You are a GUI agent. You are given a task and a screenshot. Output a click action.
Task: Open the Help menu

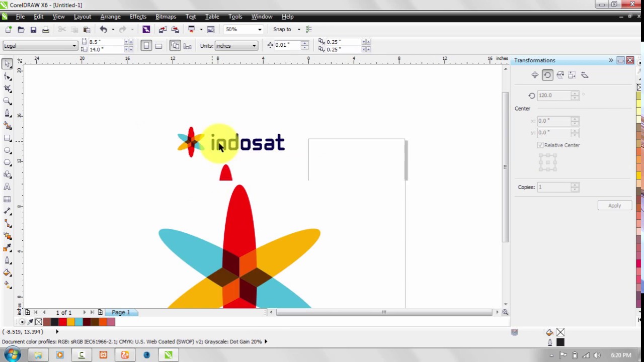[287, 17]
